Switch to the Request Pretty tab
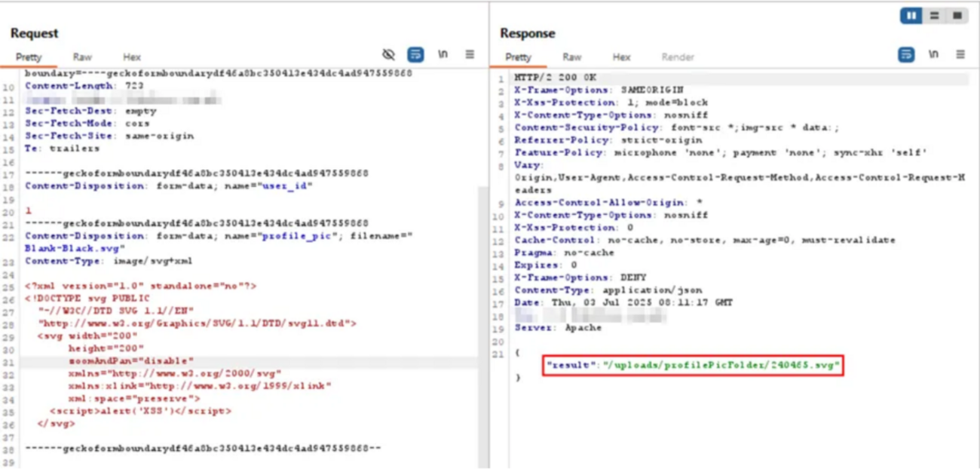Image resolution: width=980 pixels, height=469 pixels. (x=29, y=57)
